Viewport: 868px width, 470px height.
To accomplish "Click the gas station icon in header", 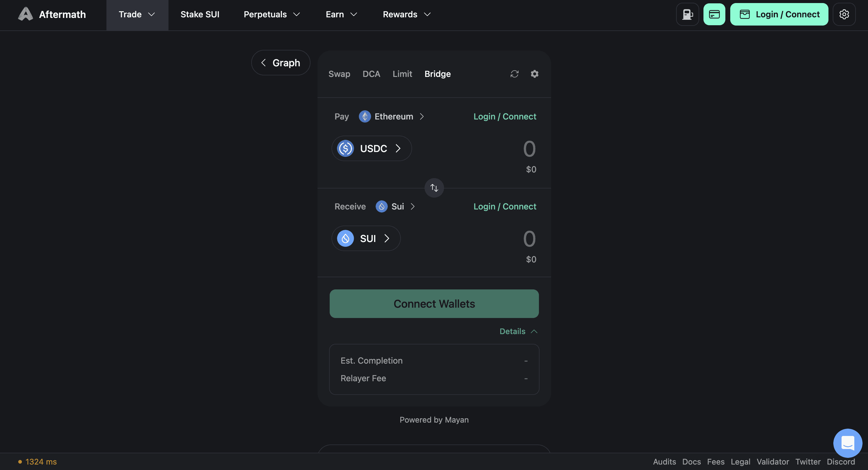I will [x=687, y=14].
